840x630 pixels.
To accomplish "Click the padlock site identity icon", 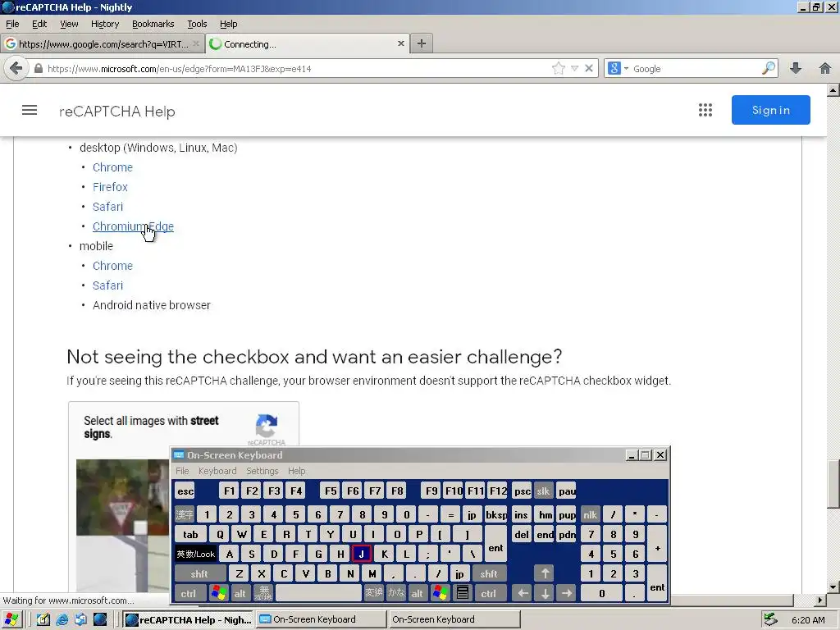I will pos(38,69).
